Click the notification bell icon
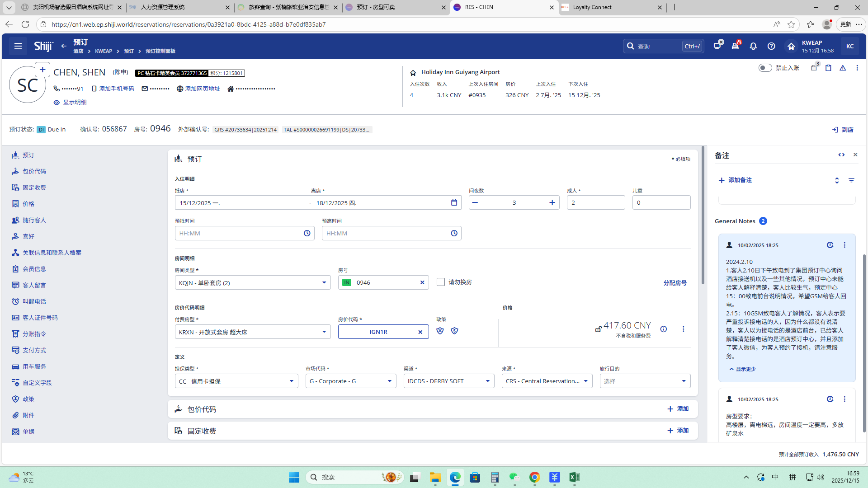This screenshot has height=488, width=868. point(753,46)
